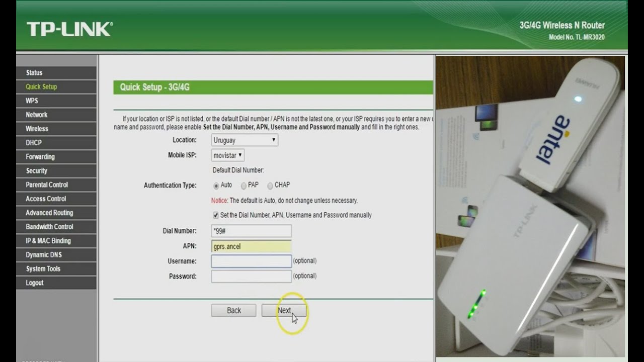Toggle Set the Dial Number manually checkbox

tap(216, 215)
